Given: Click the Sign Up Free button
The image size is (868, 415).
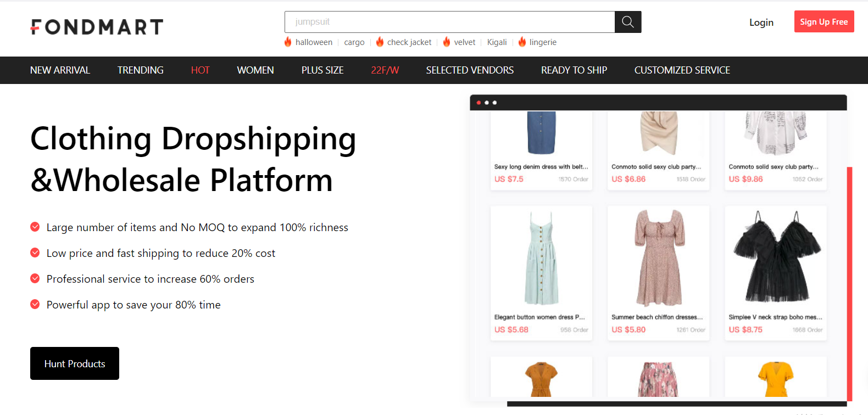Looking at the screenshot, I should (x=824, y=22).
